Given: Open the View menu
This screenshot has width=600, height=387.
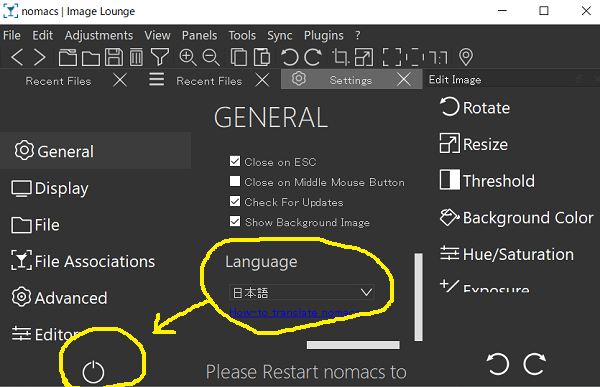Looking at the screenshot, I should click(157, 36).
